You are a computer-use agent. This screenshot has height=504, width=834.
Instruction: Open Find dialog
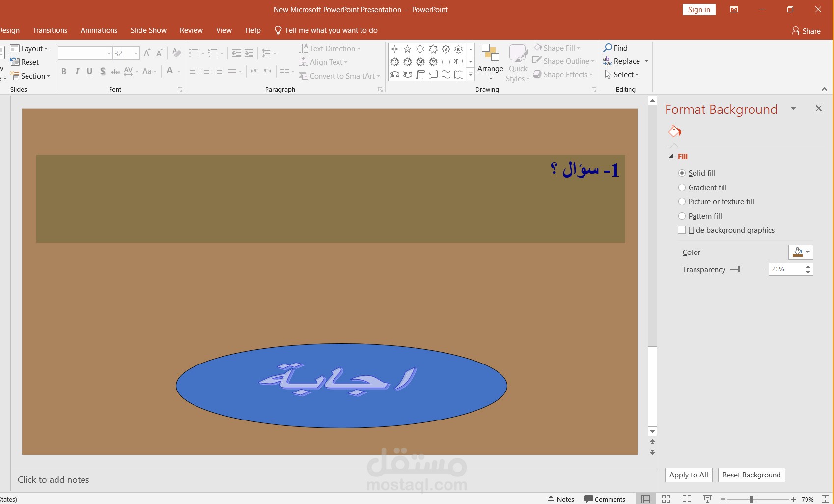coord(615,48)
